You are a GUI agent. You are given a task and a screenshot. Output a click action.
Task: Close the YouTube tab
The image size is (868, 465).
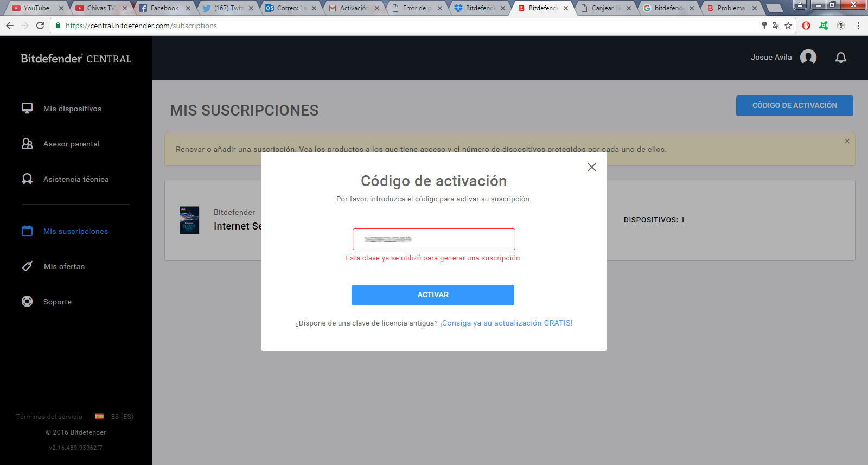pos(61,8)
